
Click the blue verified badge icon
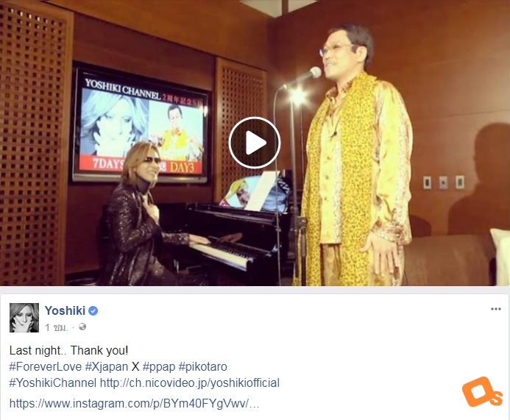(93, 311)
